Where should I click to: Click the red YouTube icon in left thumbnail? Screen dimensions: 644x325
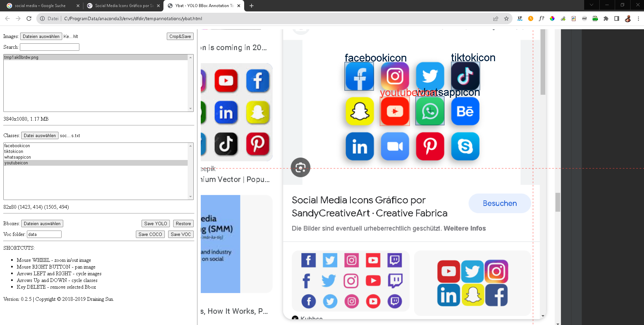226,81
